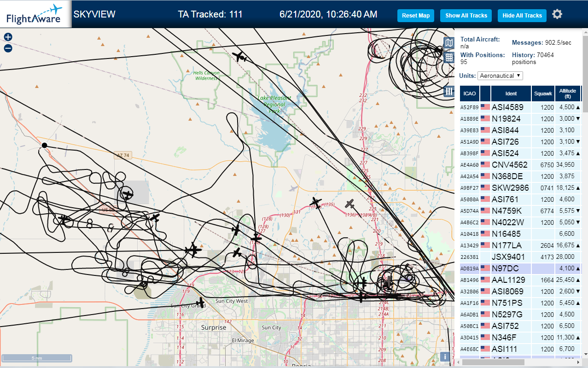Click altitude 6,600 in N16485 row
This screenshot has width=588, height=368.
[x=567, y=234]
